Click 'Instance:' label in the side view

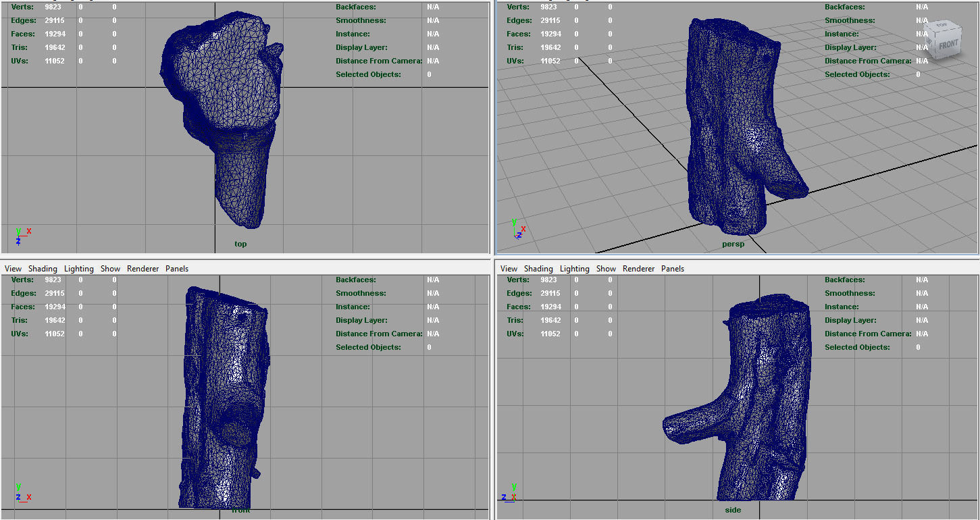tap(842, 307)
